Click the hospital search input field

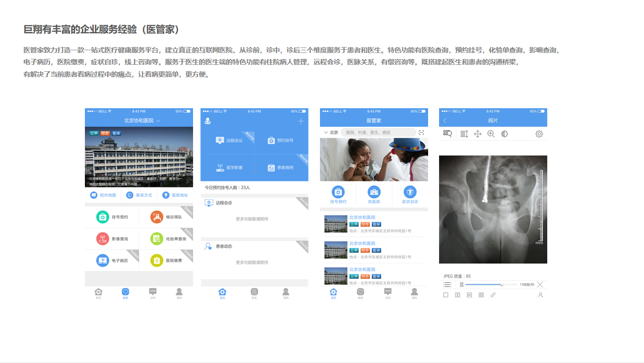[x=378, y=132]
